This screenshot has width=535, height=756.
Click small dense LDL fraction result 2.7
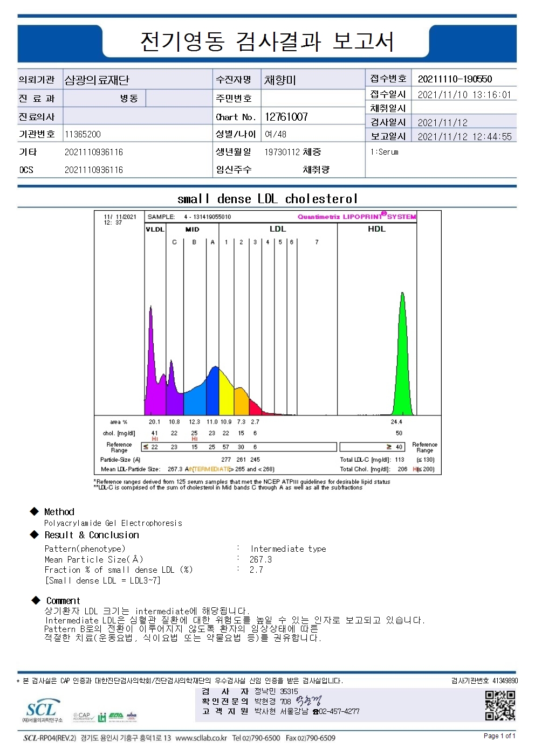[x=256, y=570]
